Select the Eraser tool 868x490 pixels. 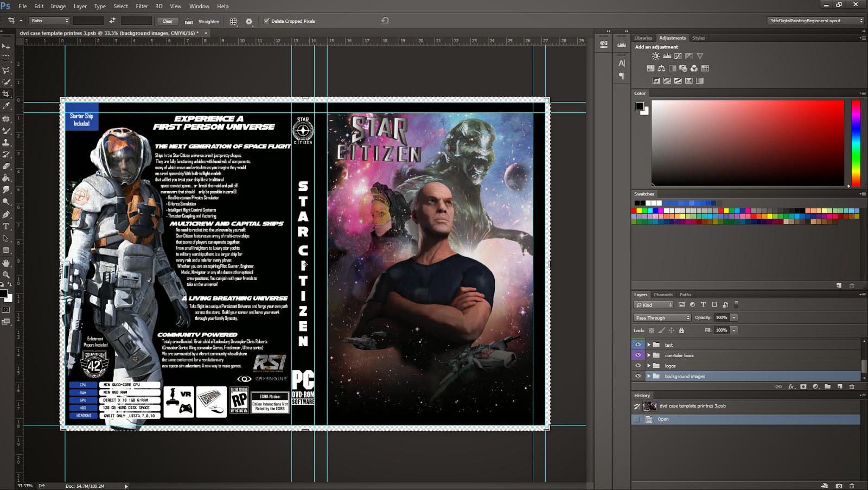(x=6, y=166)
